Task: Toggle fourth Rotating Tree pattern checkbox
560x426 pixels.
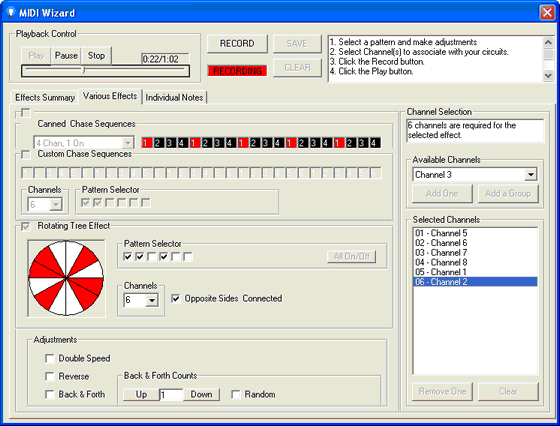Action: pos(164,257)
